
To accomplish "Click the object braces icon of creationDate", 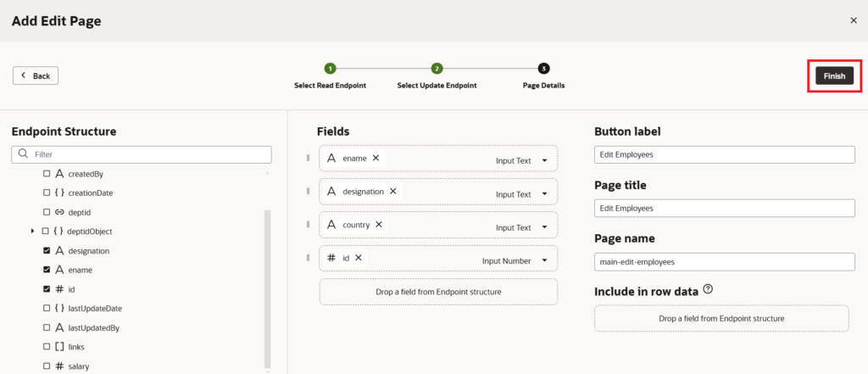I will click(x=60, y=193).
